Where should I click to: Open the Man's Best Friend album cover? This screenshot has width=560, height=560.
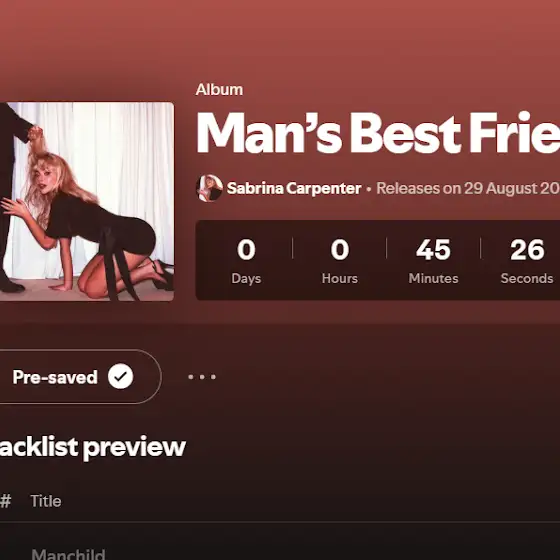[x=87, y=202]
